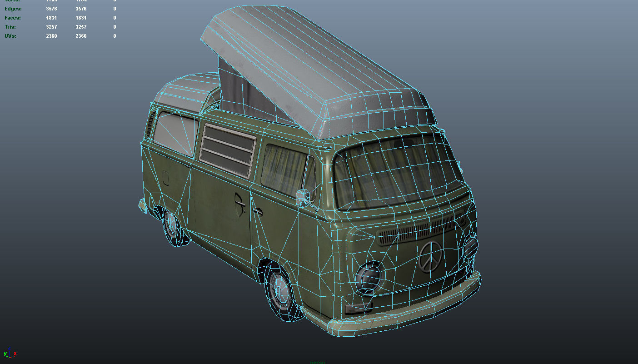638x364 pixels.
Task: Click the "UVs:" label in the poly count HUD
Action: coord(10,36)
